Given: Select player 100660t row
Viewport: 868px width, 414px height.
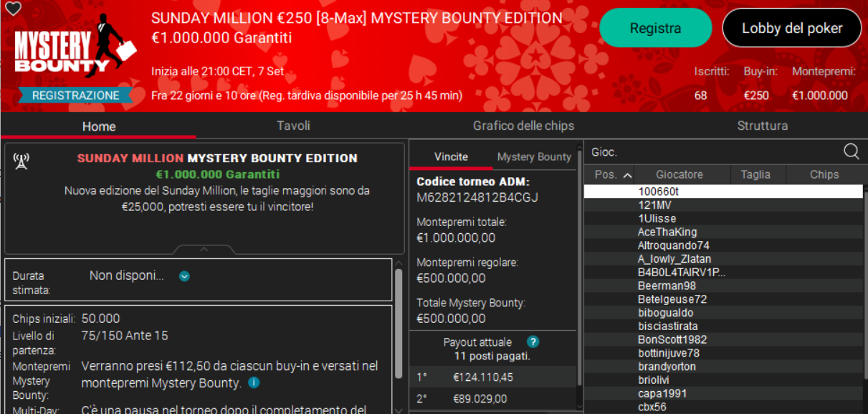Looking at the screenshot, I should click(723, 192).
